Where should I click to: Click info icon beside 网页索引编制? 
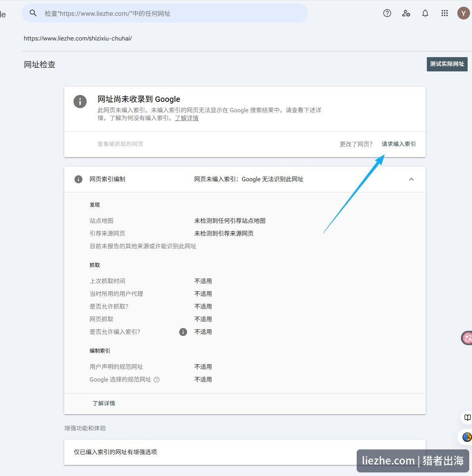pyautogui.click(x=78, y=179)
